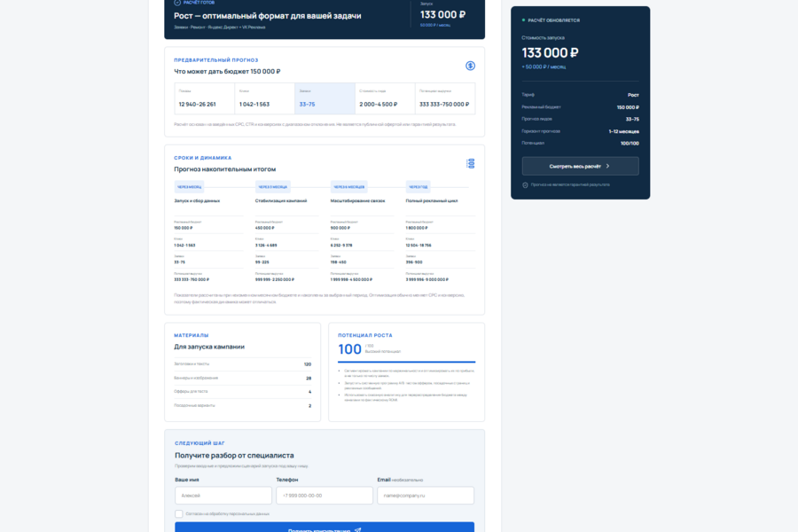Select the Через 6 месяцев timeline badge
The image size is (798, 532).
[x=349, y=187]
